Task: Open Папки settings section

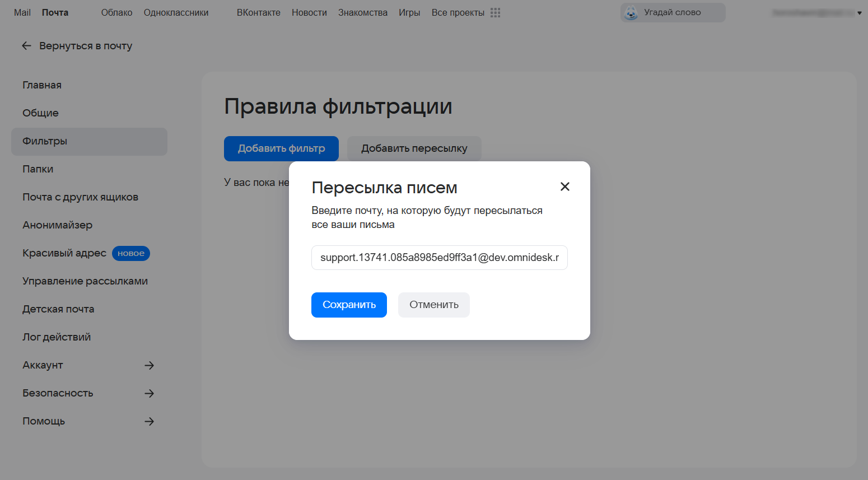Action: coord(38,169)
